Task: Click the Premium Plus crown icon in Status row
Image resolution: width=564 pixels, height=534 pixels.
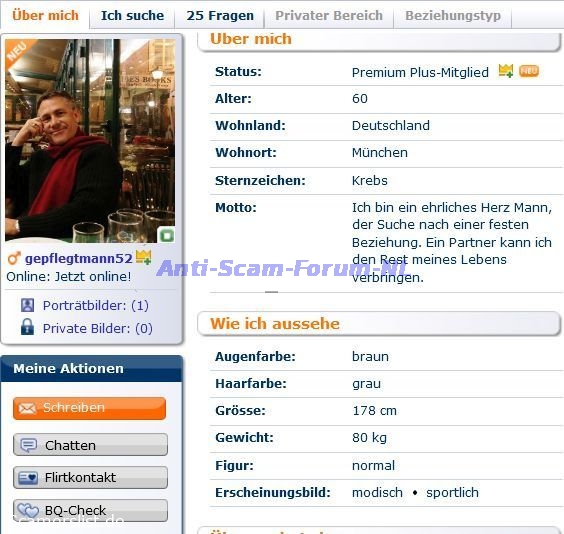Action: click(x=506, y=71)
